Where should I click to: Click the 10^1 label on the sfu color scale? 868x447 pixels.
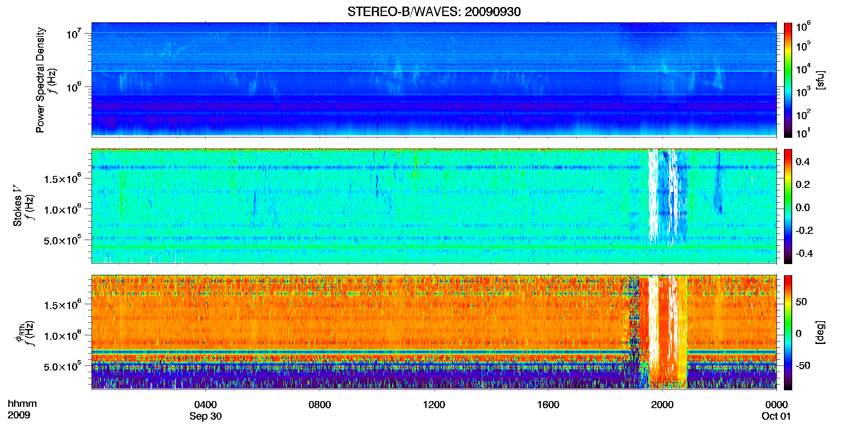[803, 133]
